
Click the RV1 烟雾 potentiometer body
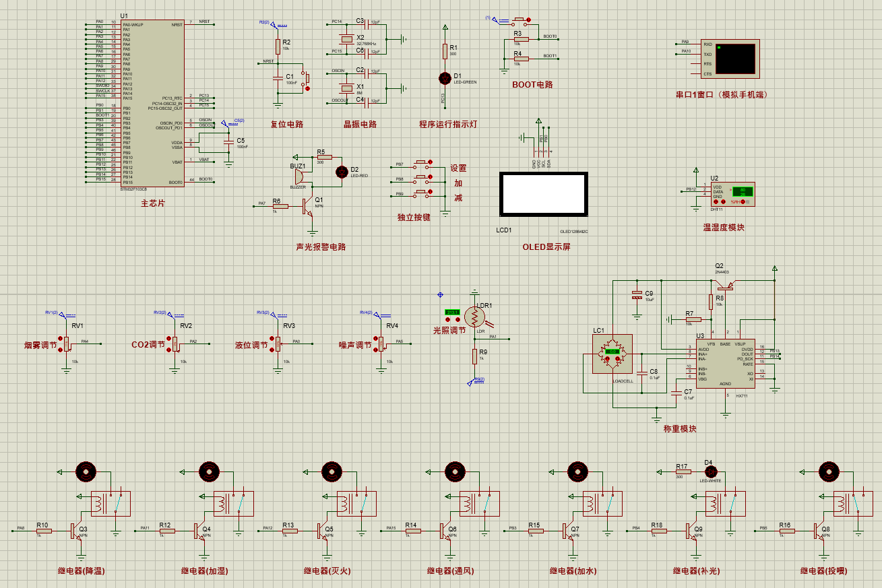click(x=66, y=344)
